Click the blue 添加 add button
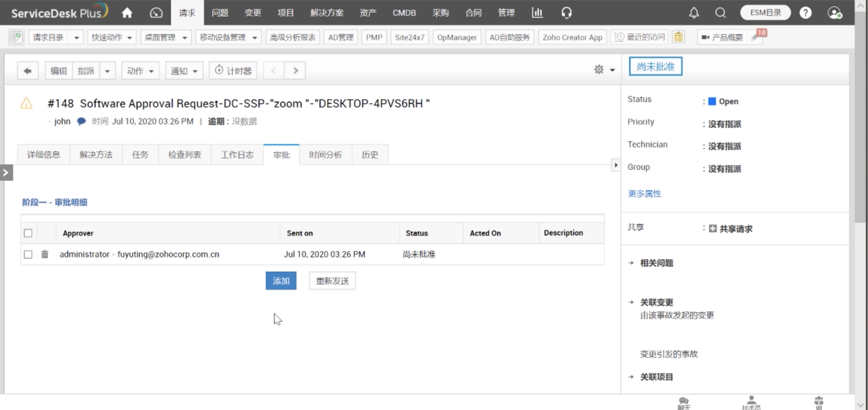 pyautogui.click(x=281, y=281)
